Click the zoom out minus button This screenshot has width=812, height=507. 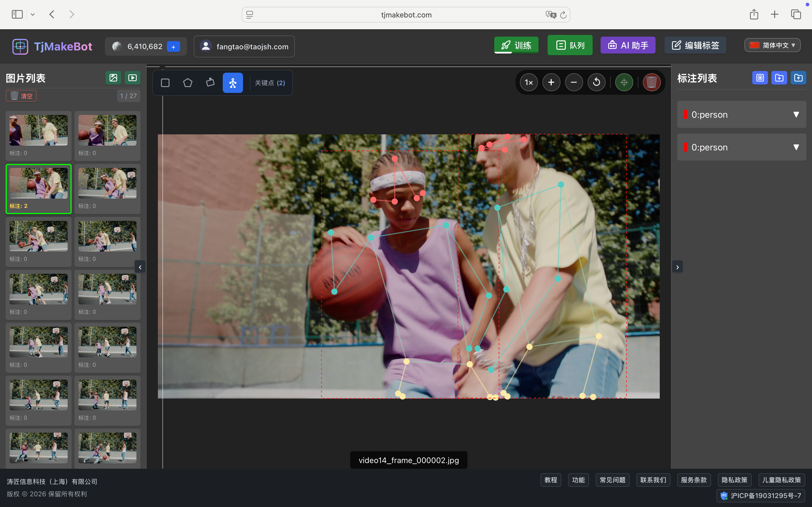point(574,83)
